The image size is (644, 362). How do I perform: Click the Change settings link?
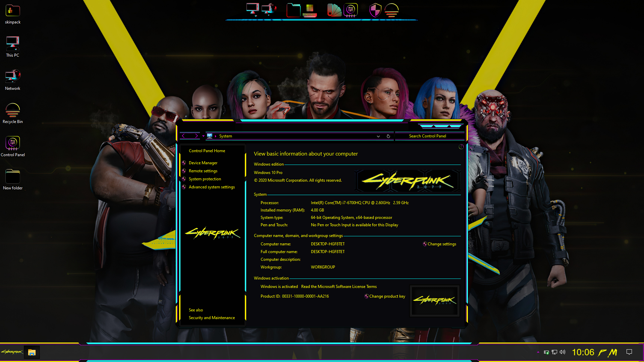441,244
